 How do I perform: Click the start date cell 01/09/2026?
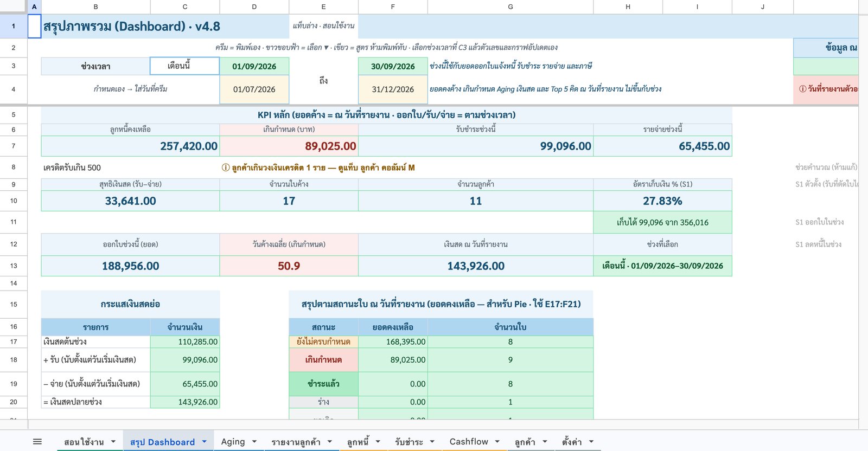(254, 66)
